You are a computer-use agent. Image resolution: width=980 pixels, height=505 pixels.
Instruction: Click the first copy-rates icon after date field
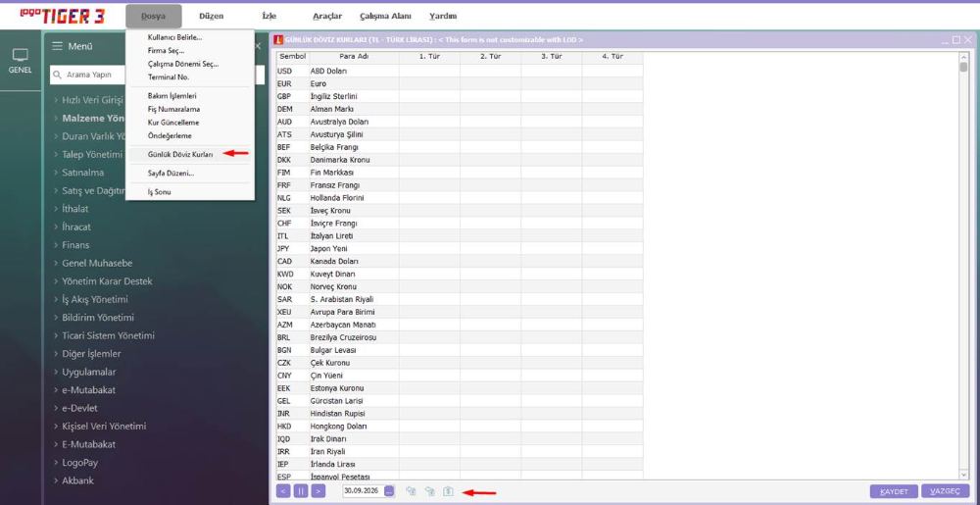[411, 491]
